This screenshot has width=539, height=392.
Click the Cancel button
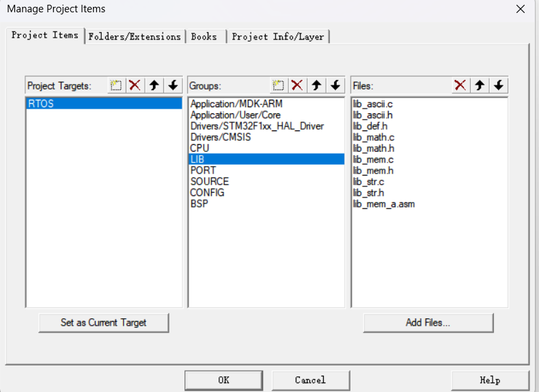310,380
